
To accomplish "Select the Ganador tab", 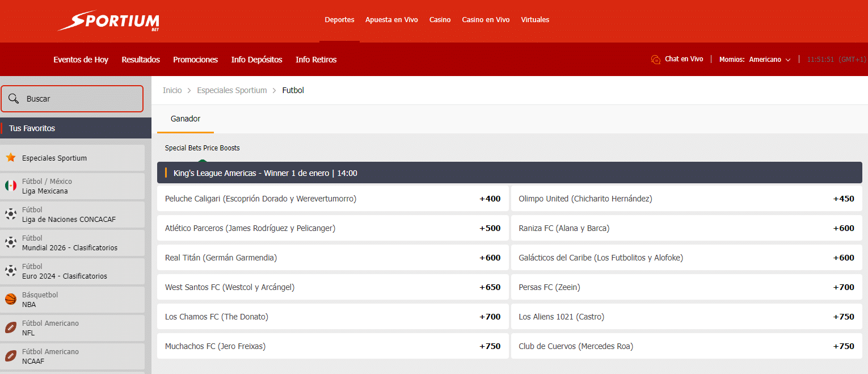I will pyautogui.click(x=186, y=119).
